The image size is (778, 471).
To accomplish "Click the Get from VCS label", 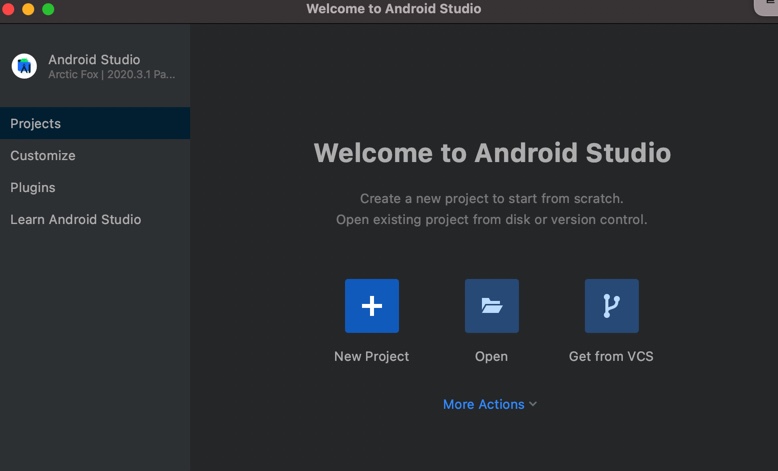I will 611,356.
